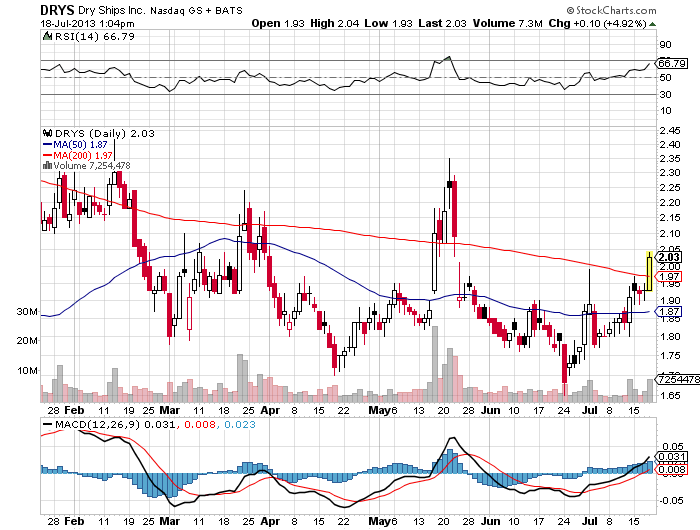Screen dimensions: 700x530
Task: Click the 2.35 label on the price axis
Action: (670, 159)
